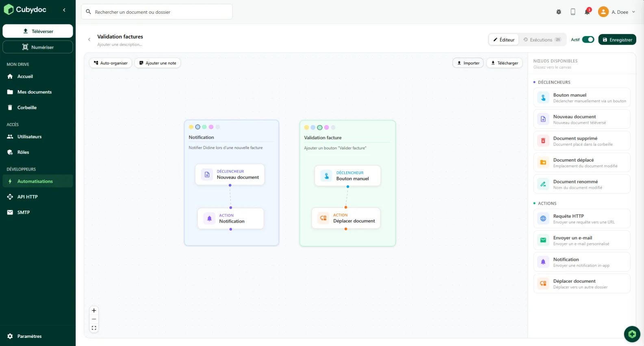Click the mobile device icon in the header
644x346 pixels.
click(573, 12)
